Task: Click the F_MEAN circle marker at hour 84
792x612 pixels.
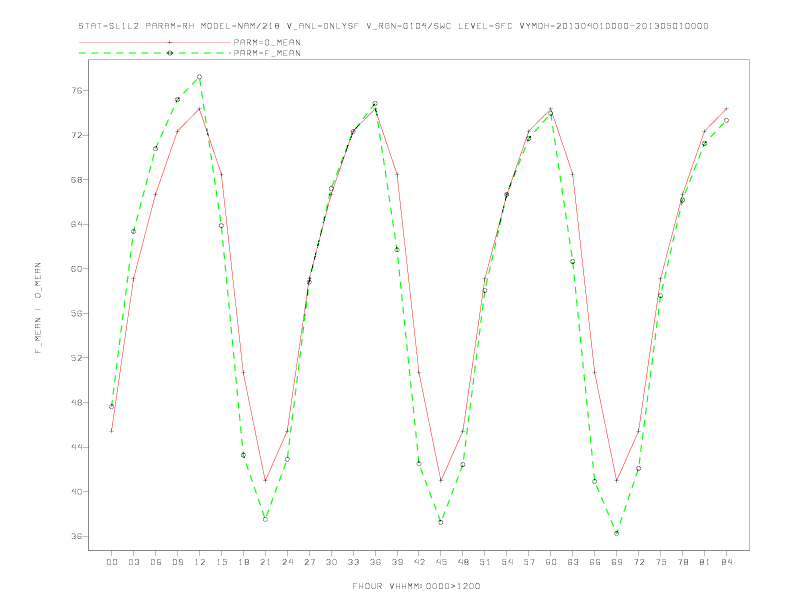Action: pyautogui.click(x=726, y=120)
